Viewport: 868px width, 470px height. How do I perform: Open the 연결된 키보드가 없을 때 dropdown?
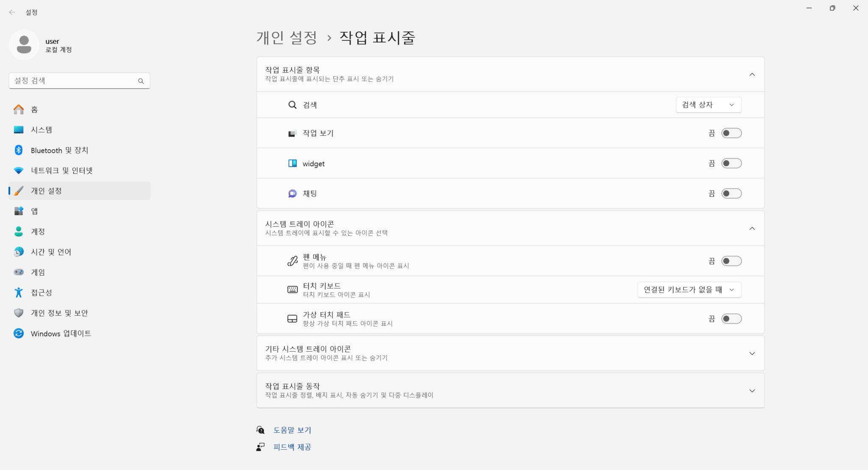(x=689, y=290)
